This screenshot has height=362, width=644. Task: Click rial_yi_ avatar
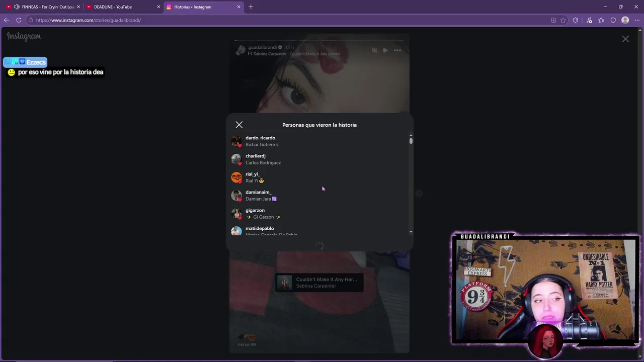236,177
